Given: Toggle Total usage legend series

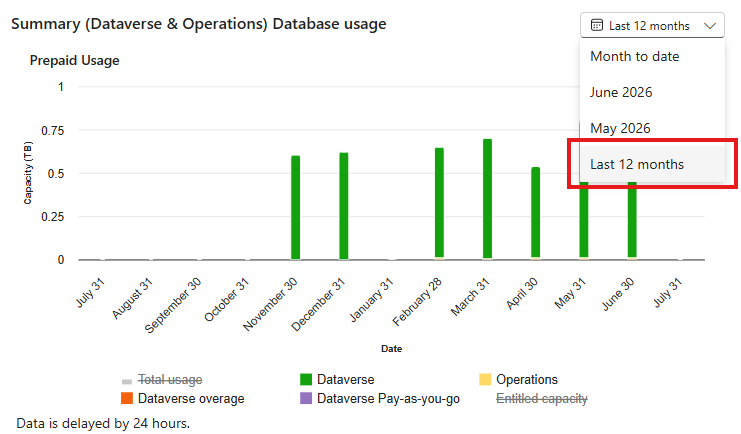Looking at the screenshot, I should tap(162, 380).
